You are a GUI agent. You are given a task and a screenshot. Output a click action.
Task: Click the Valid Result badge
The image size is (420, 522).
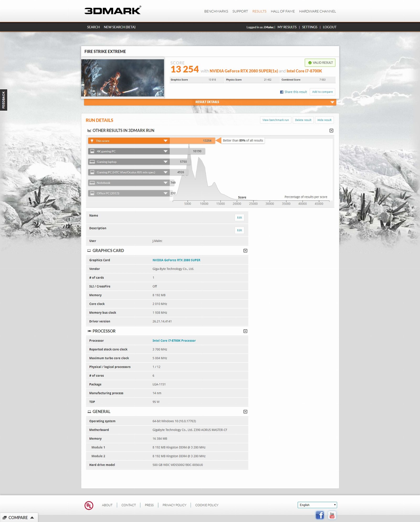(x=320, y=63)
